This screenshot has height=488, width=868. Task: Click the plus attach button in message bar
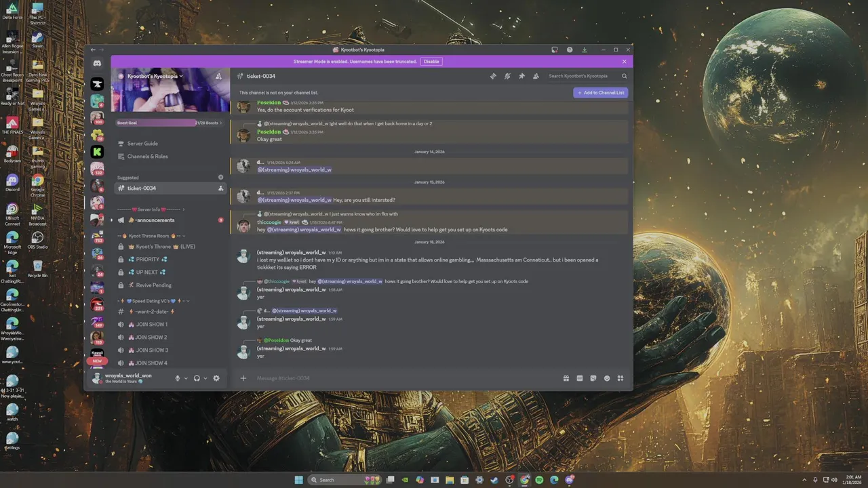click(243, 378)
